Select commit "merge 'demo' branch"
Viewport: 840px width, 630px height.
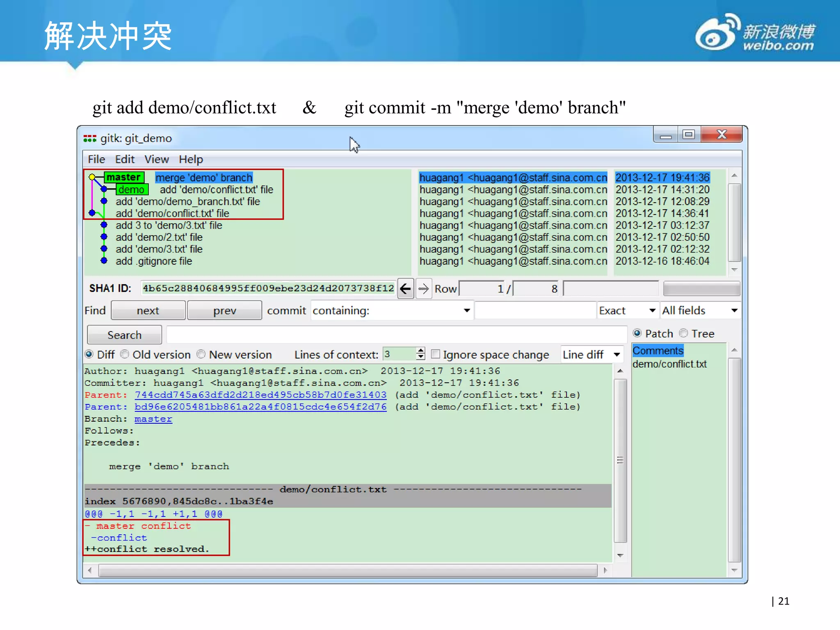pyautogui.click(x=204, y=178)
